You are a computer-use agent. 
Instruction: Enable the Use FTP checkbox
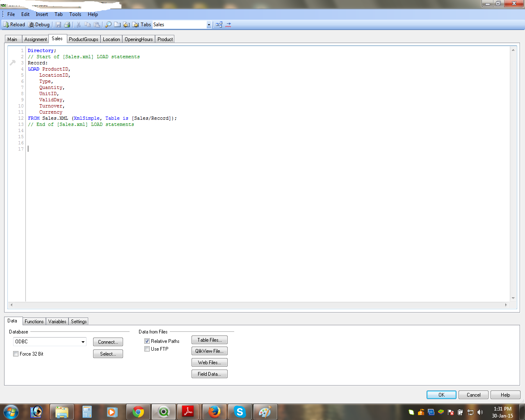(x=147, y=349)
